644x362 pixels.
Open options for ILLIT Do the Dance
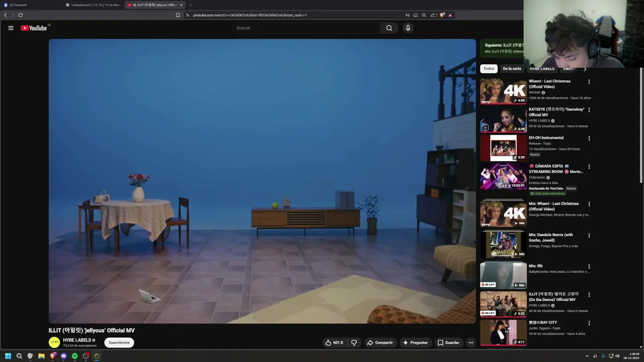pos(589,295)
